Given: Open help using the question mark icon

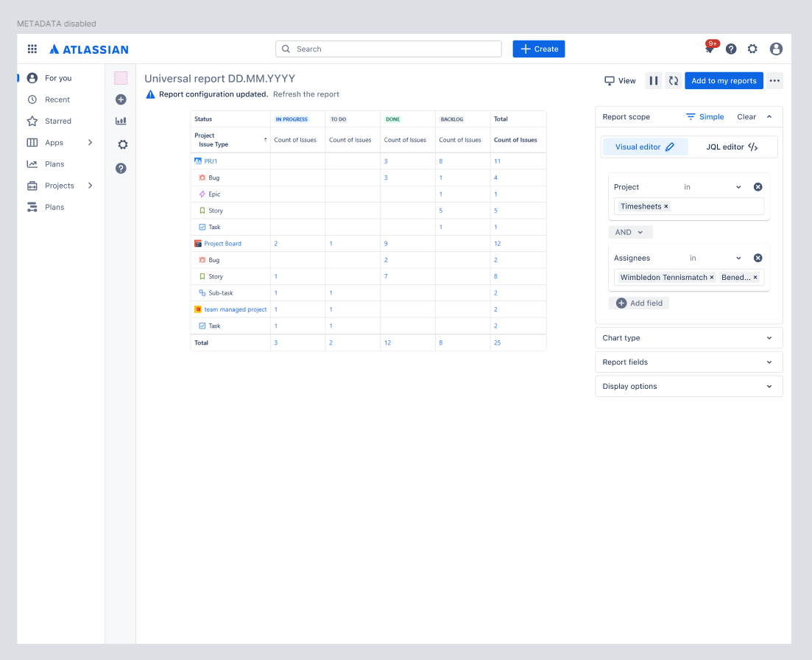Looking at the screenshot, I should [731, 49].
